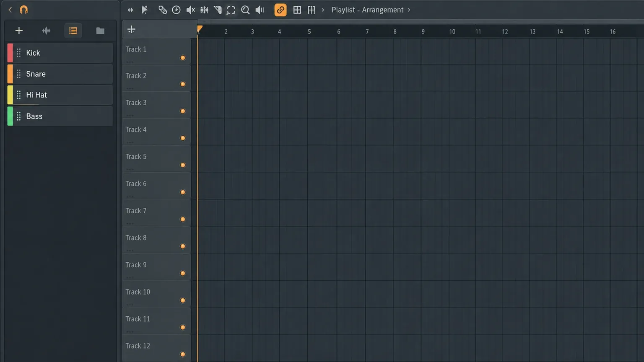
Task: Click the drag handle dots on Kick
Action: coord(18,53)
